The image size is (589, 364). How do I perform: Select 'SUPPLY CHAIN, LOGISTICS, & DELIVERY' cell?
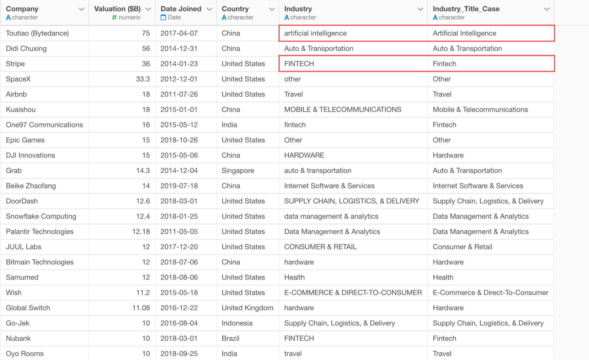coord(353,201)
